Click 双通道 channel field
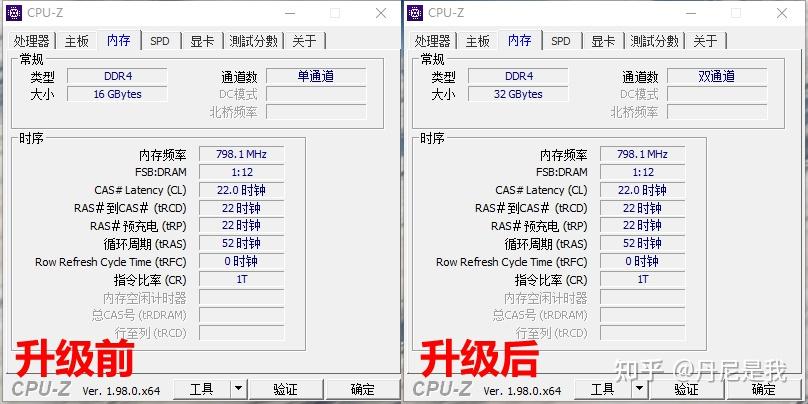 (x=717, y=76)
